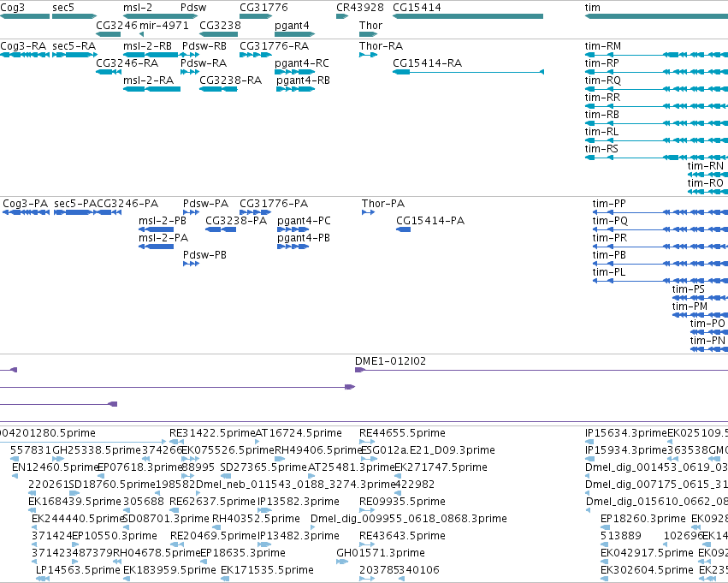This screenshot has width=728, height=583.
Task: Select the Pdsw-RB transcript glyph
Action: (x=191, y=55)
